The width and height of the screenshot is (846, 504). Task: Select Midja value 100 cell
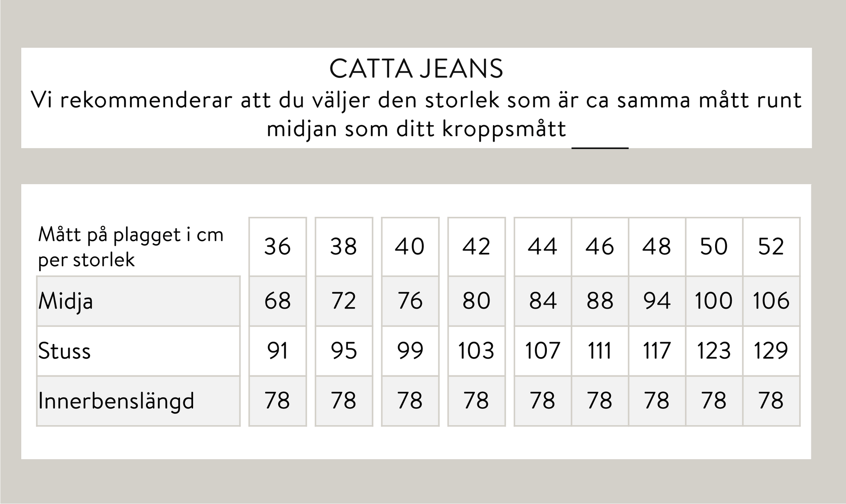pos(714,301)
